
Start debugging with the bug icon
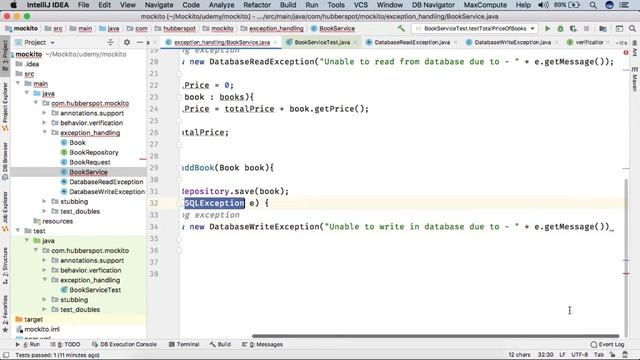coord(560,29)
